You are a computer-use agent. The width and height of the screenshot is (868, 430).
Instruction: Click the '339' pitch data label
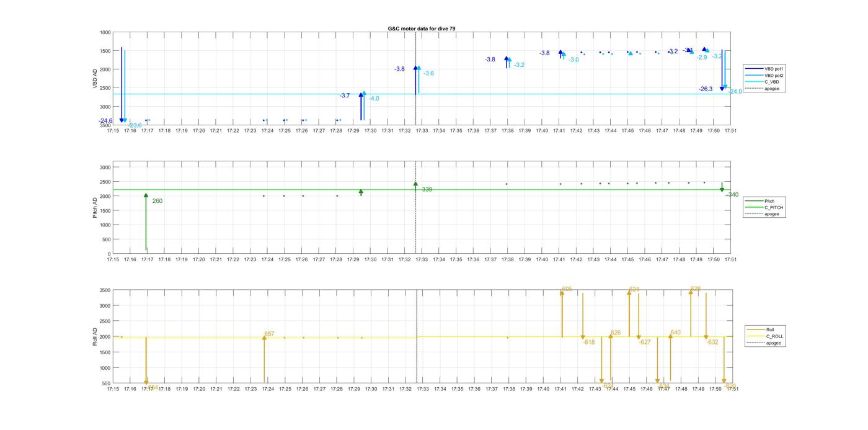427,189
